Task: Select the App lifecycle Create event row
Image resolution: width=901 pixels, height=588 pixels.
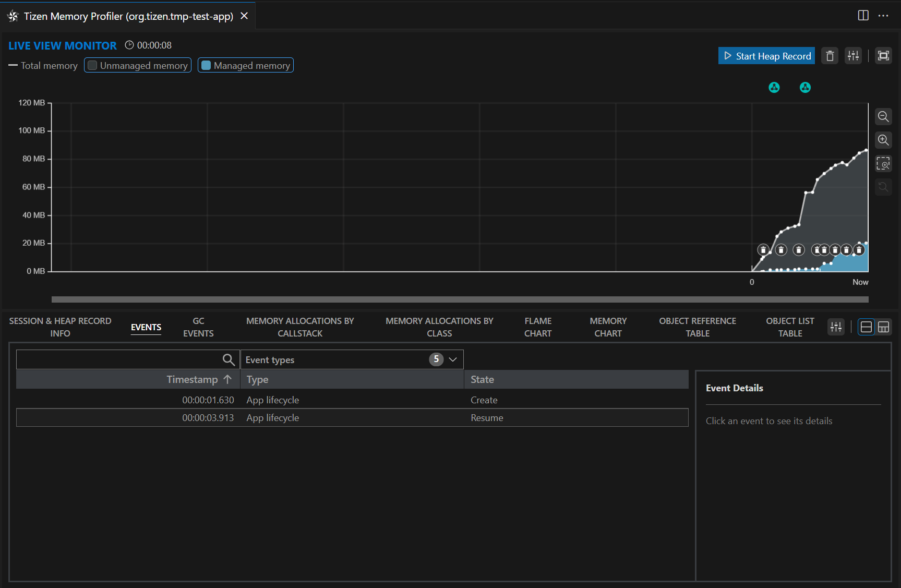Action: (x=352, y=400)
